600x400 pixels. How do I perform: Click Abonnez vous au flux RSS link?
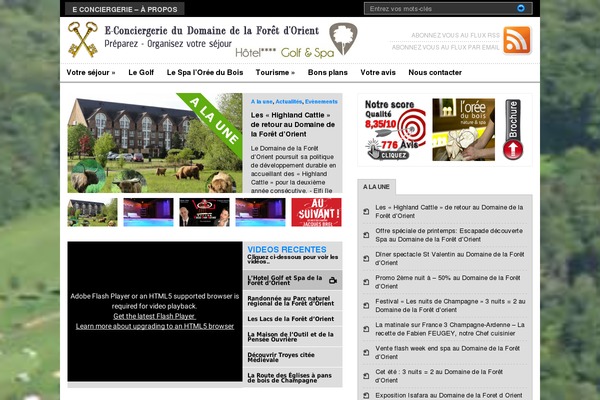(455, 35)
